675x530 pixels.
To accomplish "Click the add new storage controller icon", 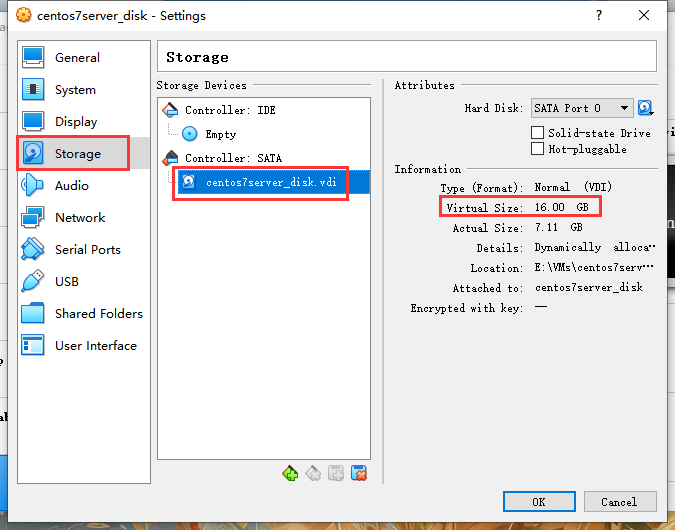I will pyautogui.click(x=290, y=473).
